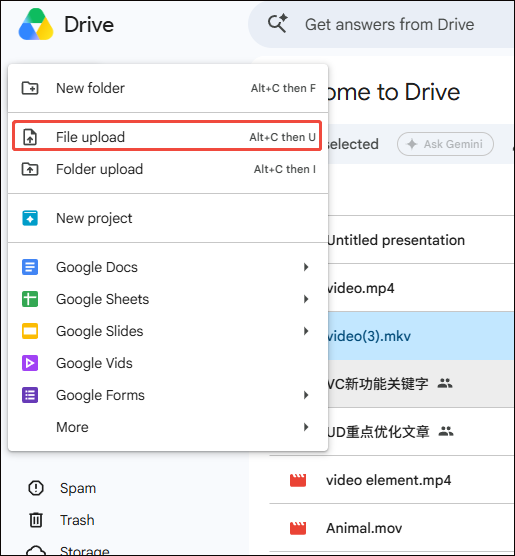The image size is (515, 556).
Task: Click the File upload page icon
Action: pyautogui.click(x=30, y=137)
